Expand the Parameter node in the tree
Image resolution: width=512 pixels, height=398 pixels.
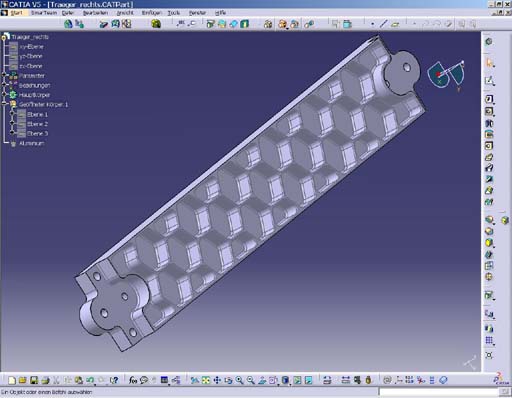pyautogui.click(x=4, y=76)
